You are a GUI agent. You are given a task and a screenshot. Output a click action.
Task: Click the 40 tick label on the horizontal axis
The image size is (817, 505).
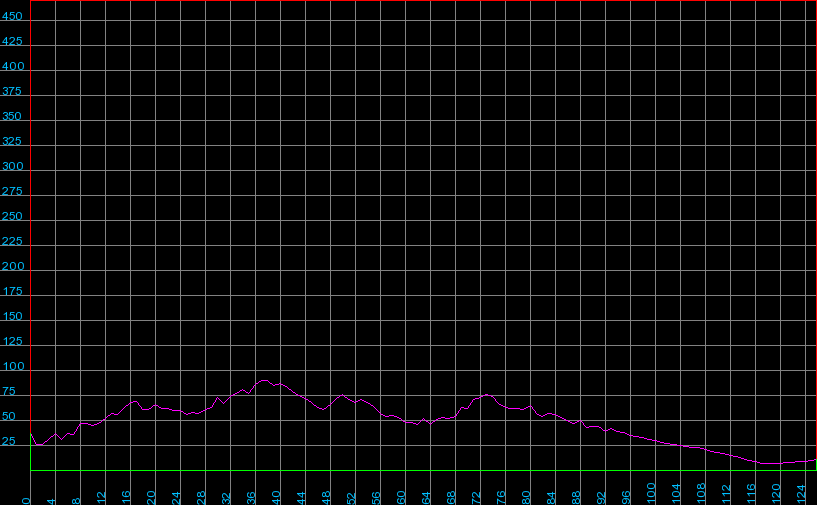coord(277,496)
